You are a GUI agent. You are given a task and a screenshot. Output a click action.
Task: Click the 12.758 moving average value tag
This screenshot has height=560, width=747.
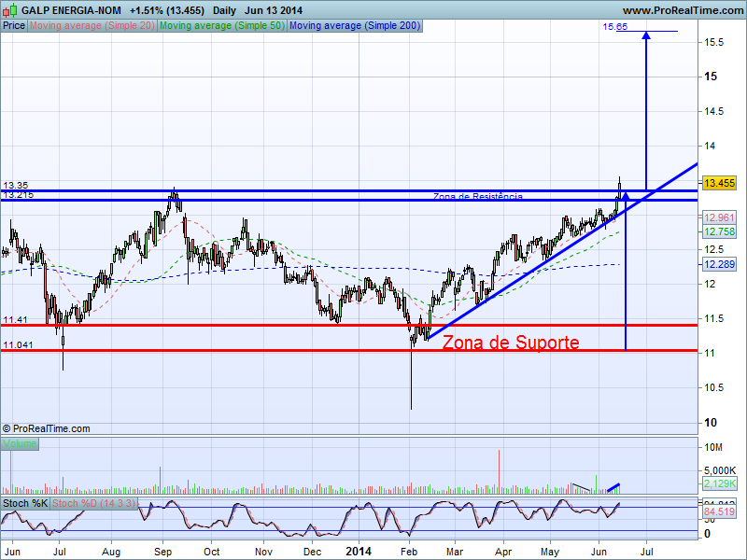coord(719,231)
